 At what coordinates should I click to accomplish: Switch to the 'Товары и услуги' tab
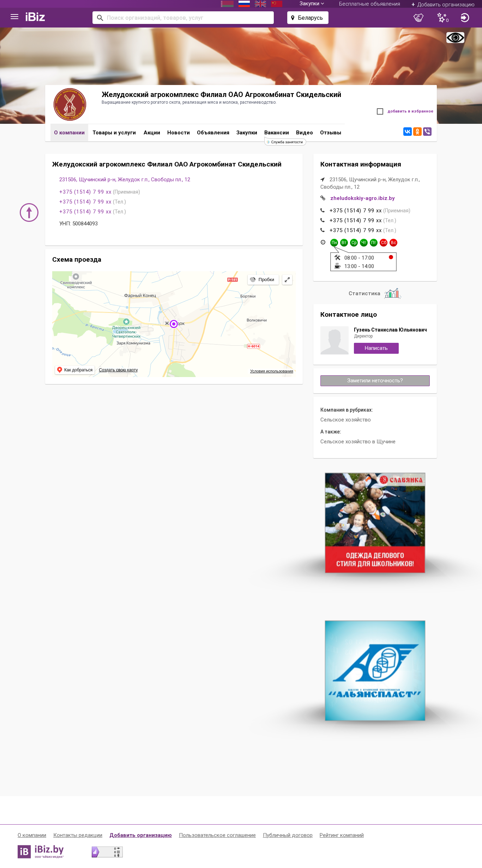pyautogui.click(x=114, y=133)
